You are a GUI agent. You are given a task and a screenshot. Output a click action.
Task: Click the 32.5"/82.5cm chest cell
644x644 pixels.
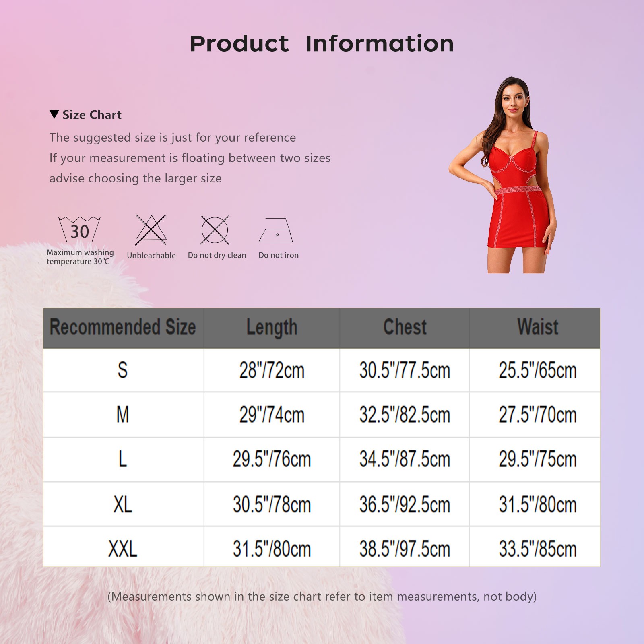tap(405, 415)
